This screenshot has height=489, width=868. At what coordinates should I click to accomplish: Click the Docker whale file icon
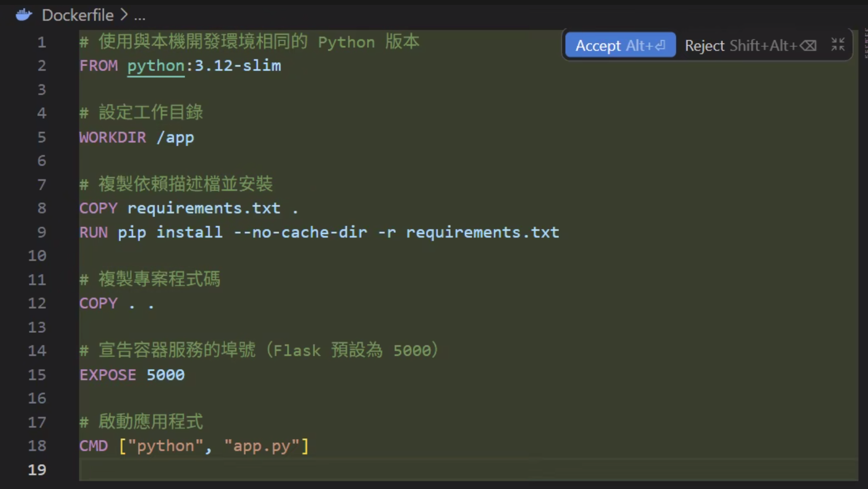click(x=24, y=14)
